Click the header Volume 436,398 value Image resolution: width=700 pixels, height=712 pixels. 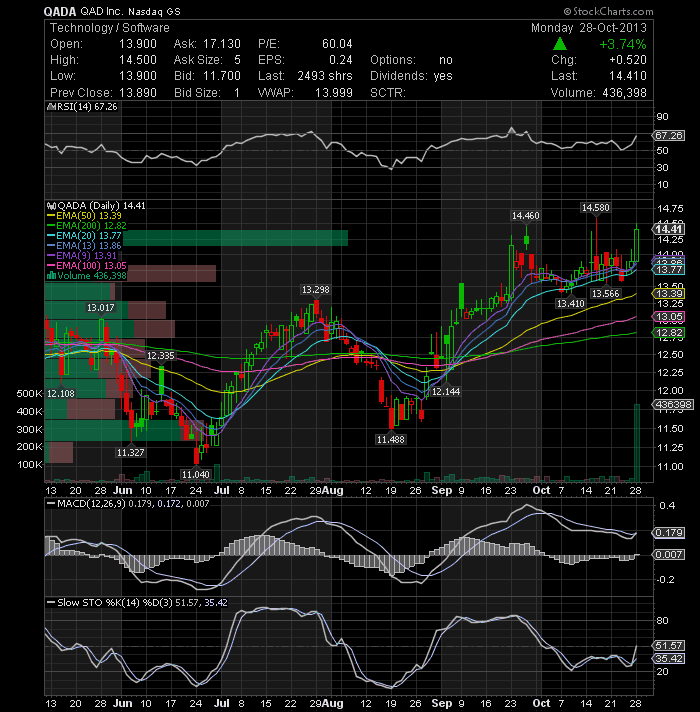pos(625,93)
